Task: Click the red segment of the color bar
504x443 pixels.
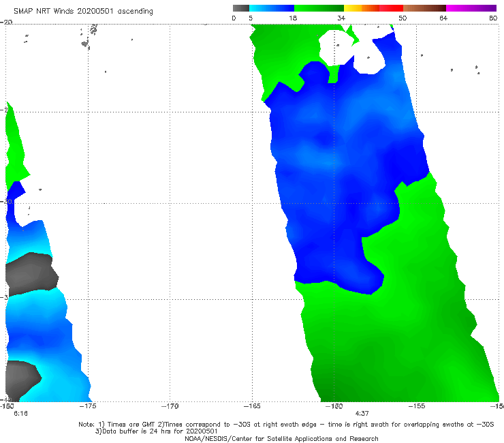Action: point(391,8)
